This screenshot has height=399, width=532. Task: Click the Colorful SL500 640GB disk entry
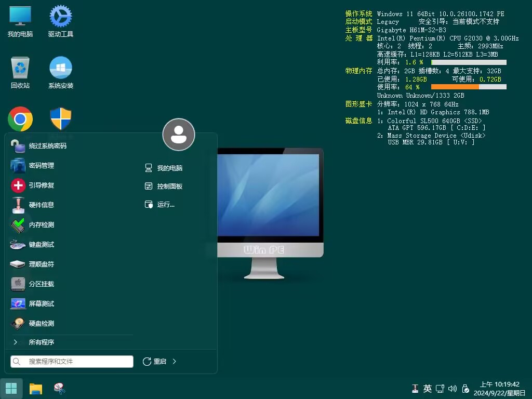(434, 121)
